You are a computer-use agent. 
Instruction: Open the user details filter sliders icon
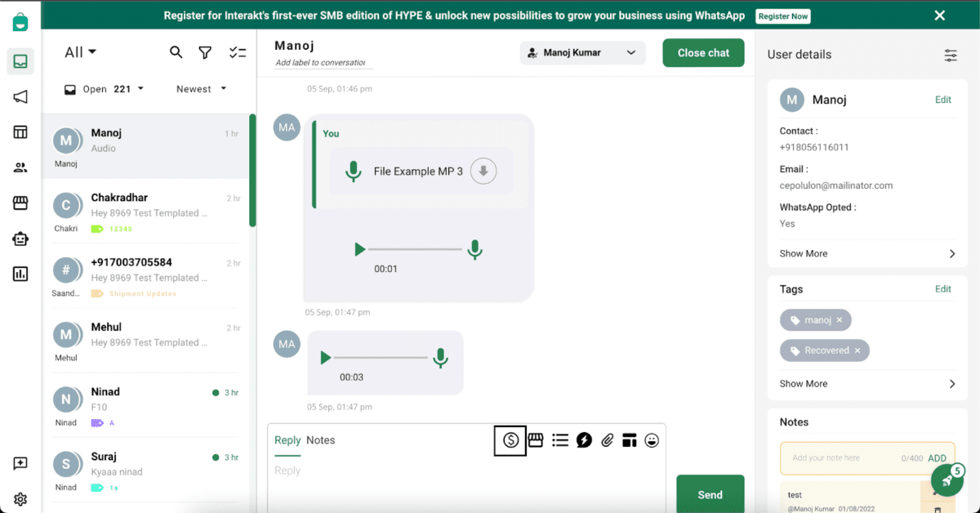tap(950, 56)
